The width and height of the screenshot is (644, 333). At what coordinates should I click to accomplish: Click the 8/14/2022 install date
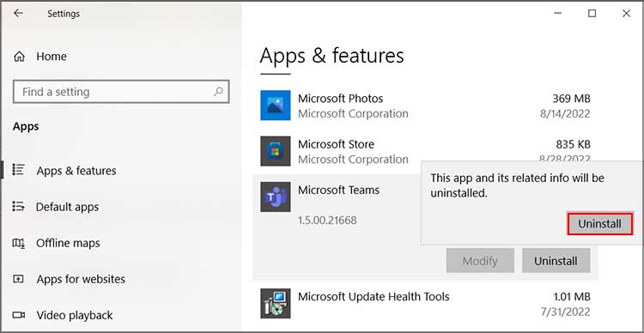[x=565, y=114]
